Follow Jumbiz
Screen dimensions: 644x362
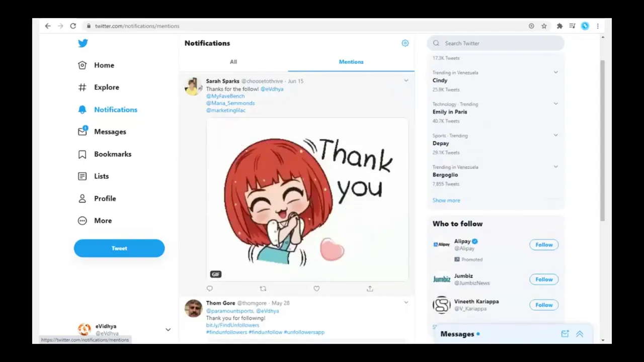(544, 280)
